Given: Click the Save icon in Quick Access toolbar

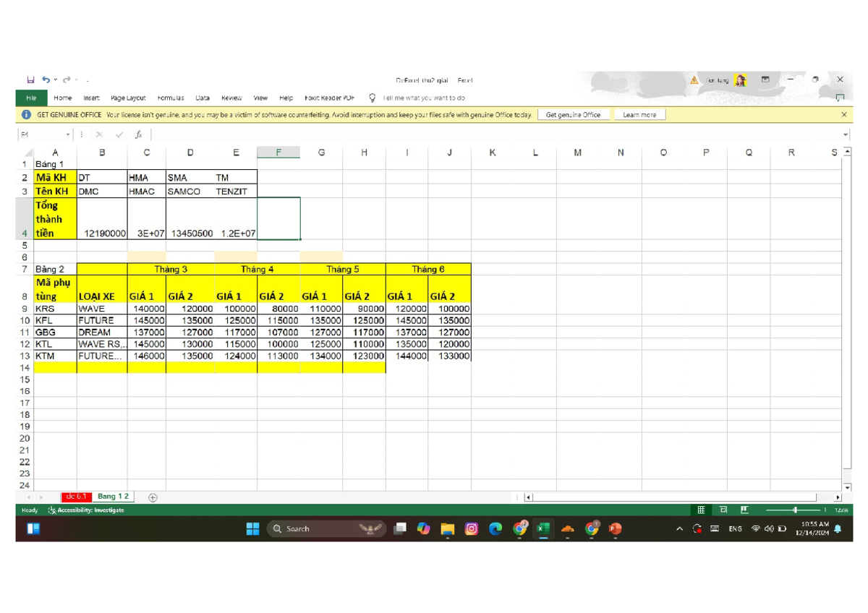Looking at the screenshot, I should [x=31, y=80].
